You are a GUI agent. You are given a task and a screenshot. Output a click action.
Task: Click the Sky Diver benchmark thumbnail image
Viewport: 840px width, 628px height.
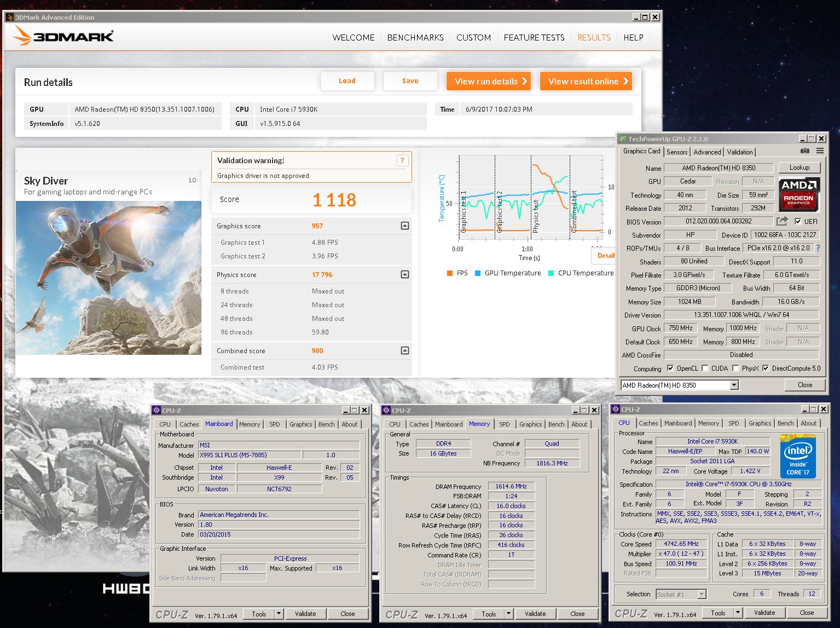click(108, 278)
